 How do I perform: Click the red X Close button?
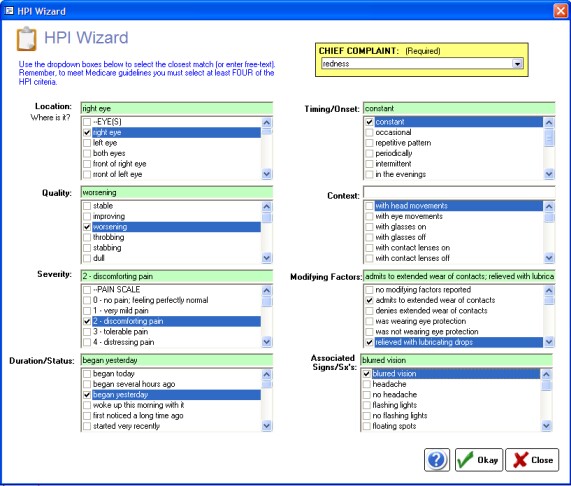click(532, 460)
